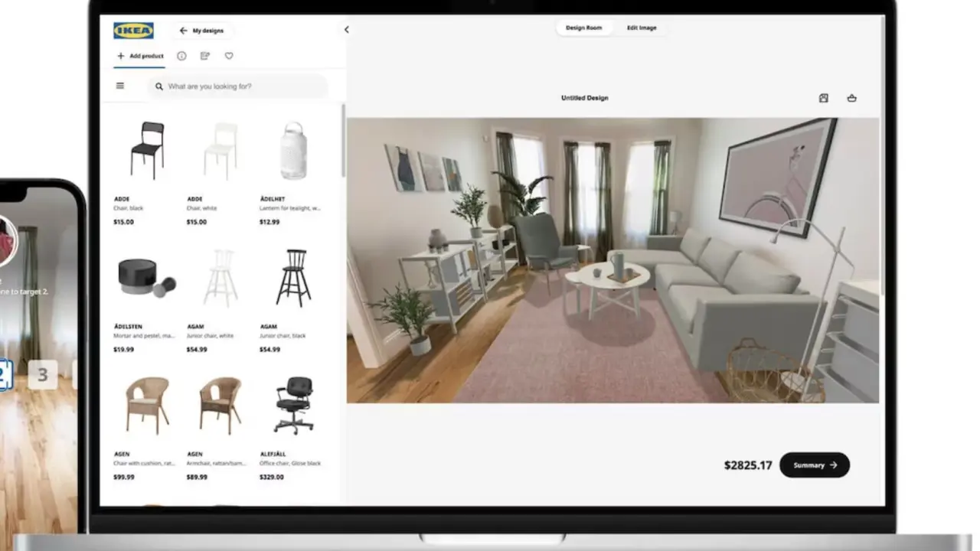The height and width of the screenshot is (551, 980).
Task: Click the Summary button
Action: (815, 465)
